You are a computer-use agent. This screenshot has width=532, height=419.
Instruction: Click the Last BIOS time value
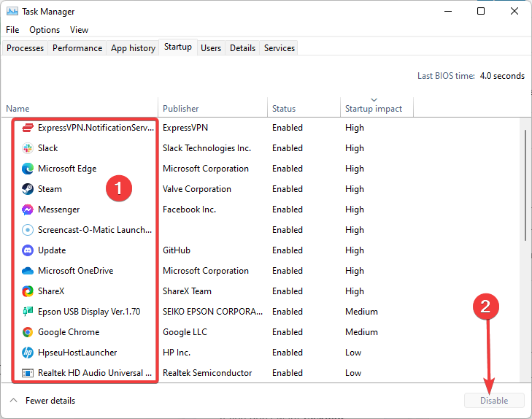click(502, 76)
